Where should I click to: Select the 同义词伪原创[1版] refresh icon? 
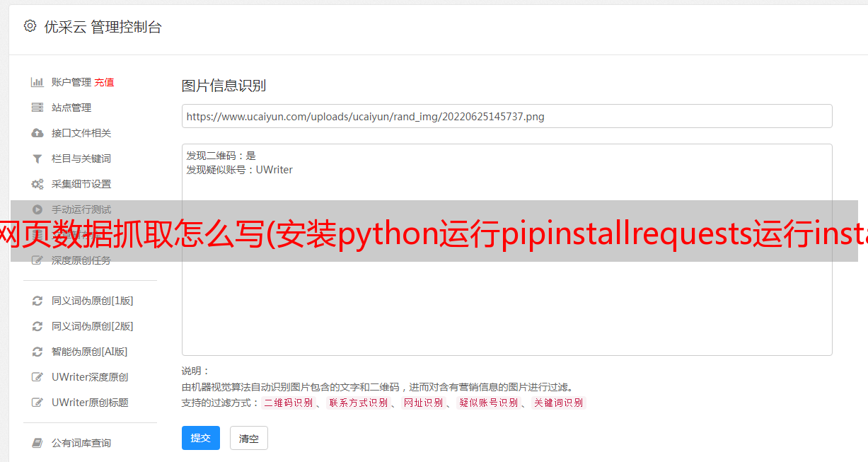tap(37, 301)
